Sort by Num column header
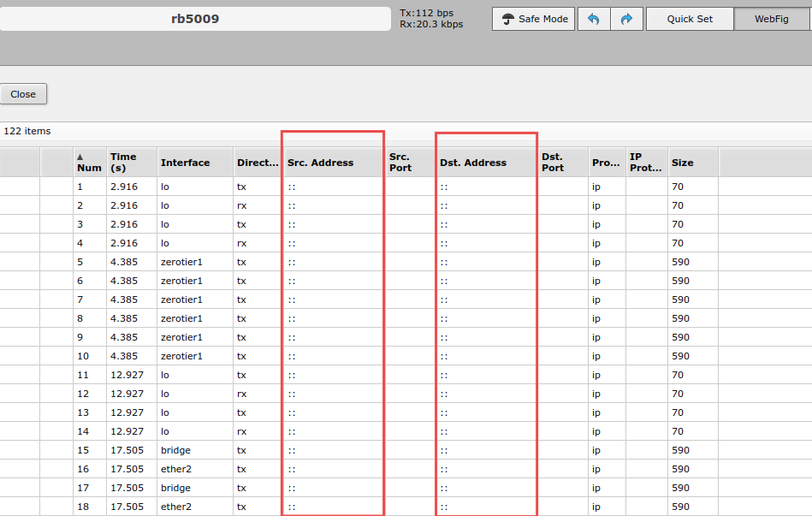The width and height of the screenshot is (812, 516). click(x=89, y=162)
